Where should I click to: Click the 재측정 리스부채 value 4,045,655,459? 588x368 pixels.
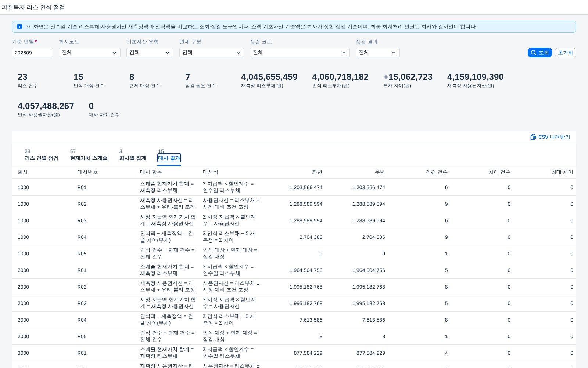269,77
